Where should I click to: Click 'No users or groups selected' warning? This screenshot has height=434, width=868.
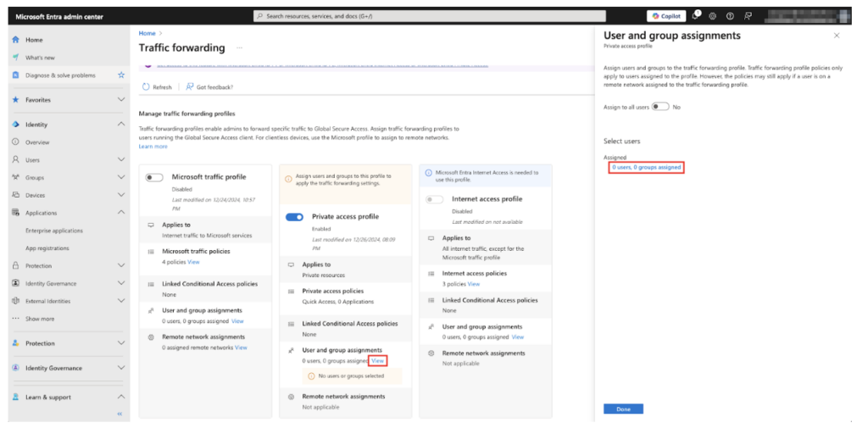pyautogui.click(x=350, y=376)
